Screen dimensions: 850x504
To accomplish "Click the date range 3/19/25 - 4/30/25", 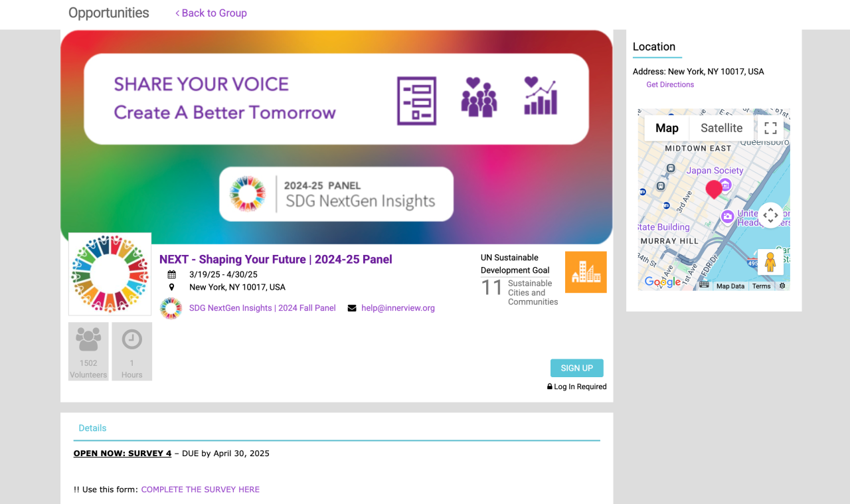I will (223, 274).
